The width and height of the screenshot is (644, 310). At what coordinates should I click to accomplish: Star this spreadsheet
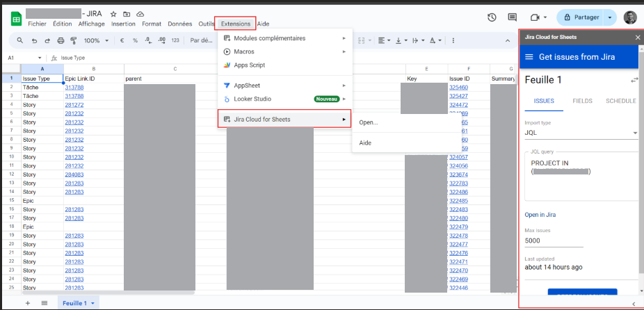coord(113,15)
